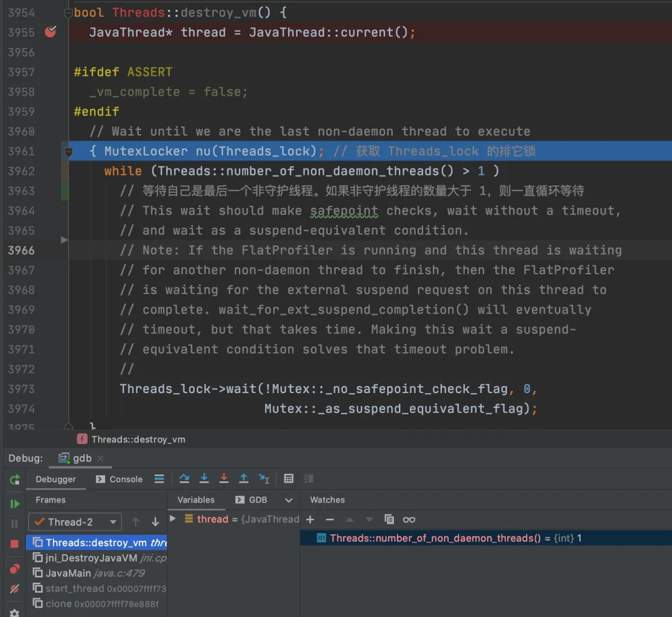The height and width of the screenshot is (617, 672).
Task: Select the jni_DestroyJavaVM stack frame
Action: coord(97,558)
